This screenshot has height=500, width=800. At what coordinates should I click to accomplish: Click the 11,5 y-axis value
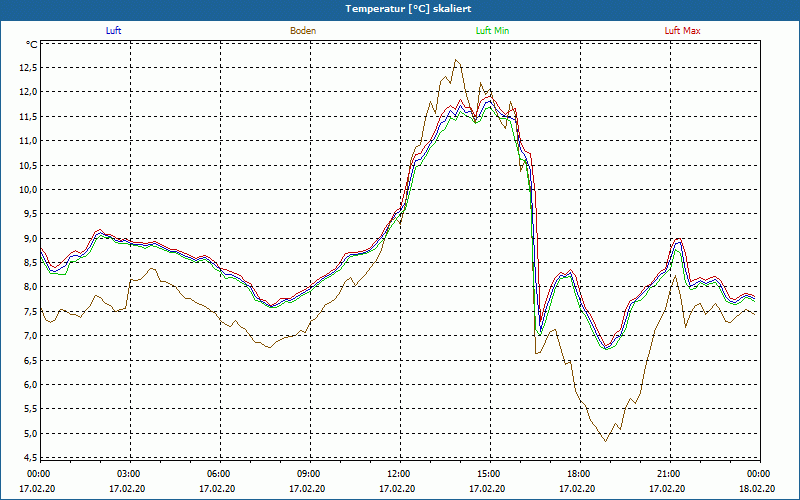tap(27, 116)
